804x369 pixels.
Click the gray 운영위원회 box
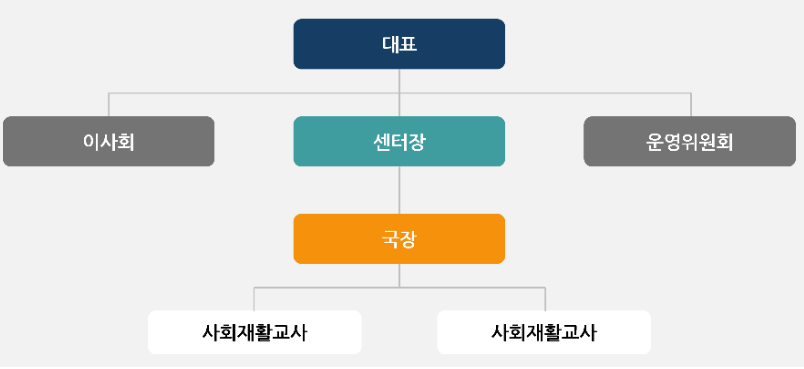(690, 141)
